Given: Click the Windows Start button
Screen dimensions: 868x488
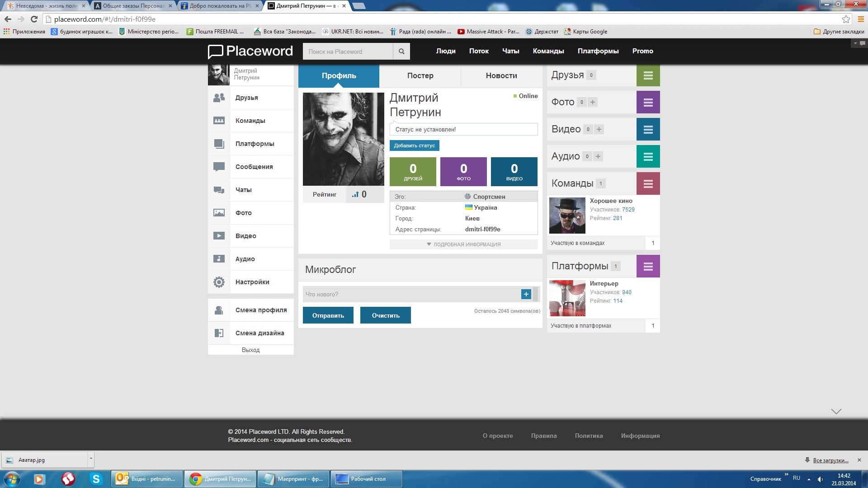Looking at the screenshot, I should click(x=12, y=479).
